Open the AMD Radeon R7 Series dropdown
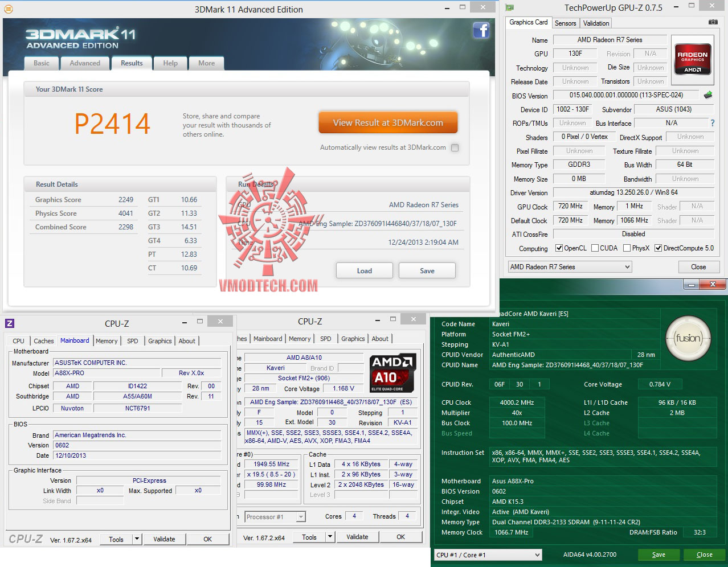Screen dimensions: 728x567 coord(570,267)
